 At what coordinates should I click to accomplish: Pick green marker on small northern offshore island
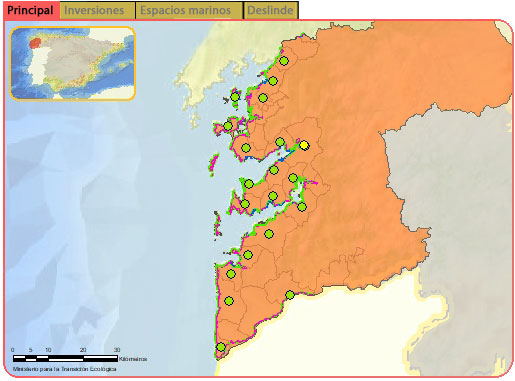point(235,97)
